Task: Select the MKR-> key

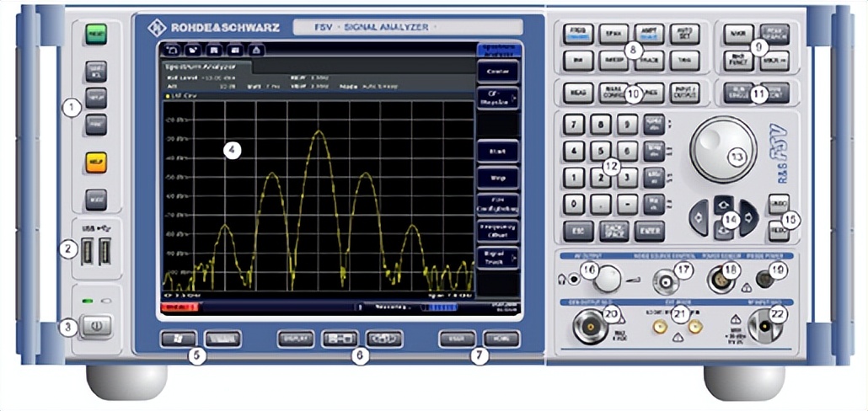Action: (774, 61)
